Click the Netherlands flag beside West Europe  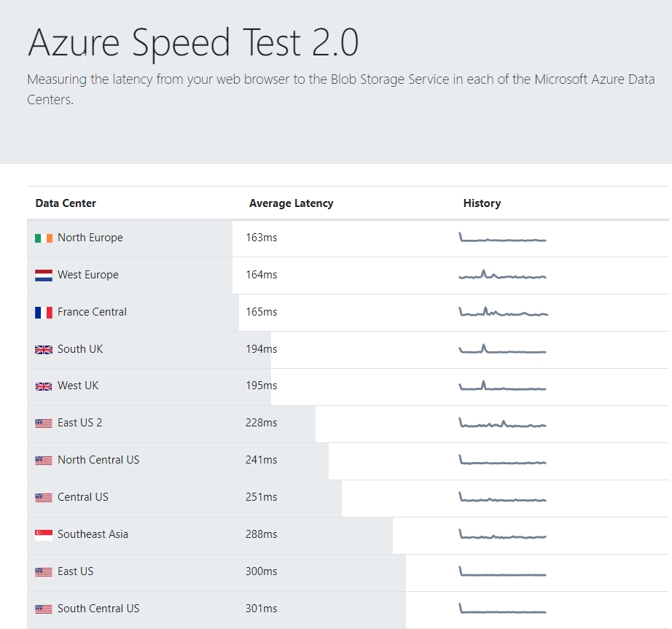(x=43, y=275)
